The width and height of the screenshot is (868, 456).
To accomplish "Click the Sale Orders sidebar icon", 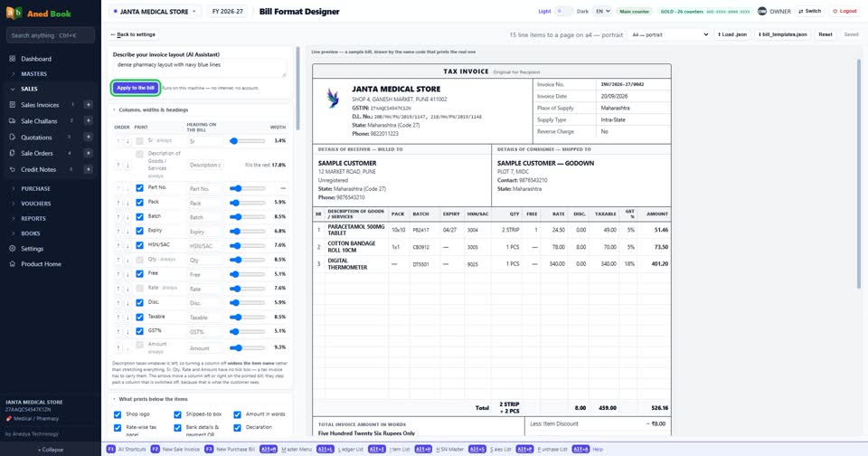I will click(x=12, y=153).
